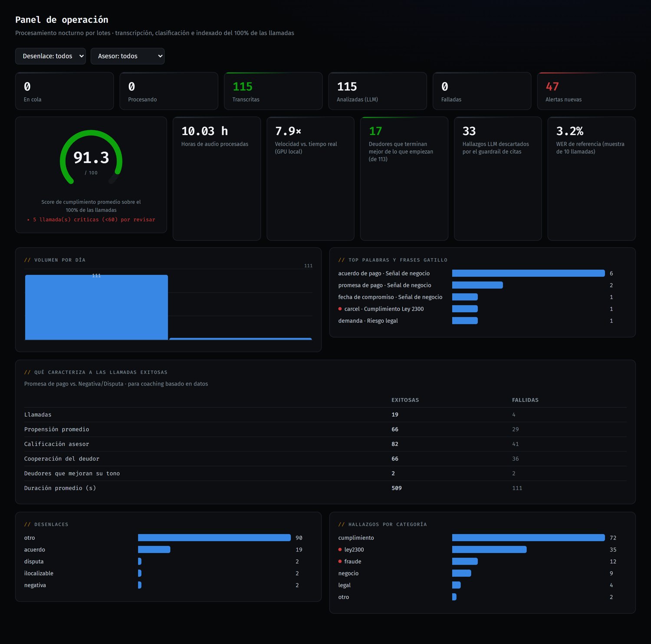Click the acuerdo outcome row
651x644 pixels.
[x=163, y=549]
